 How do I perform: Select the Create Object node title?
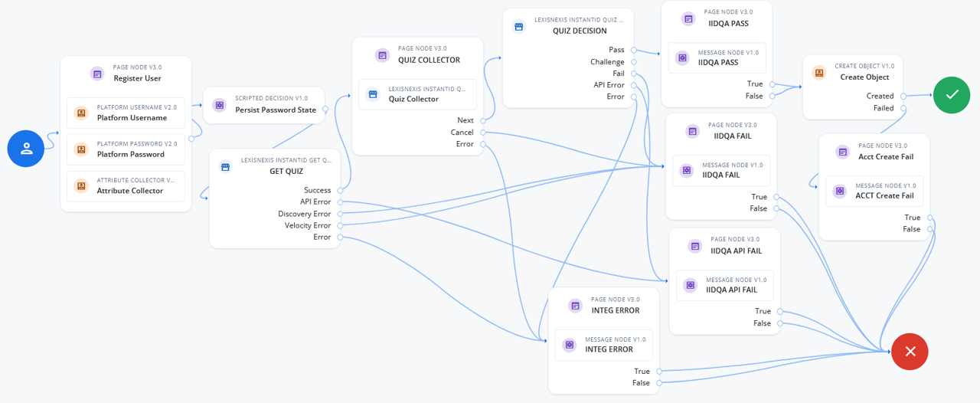pyautogui.click(x=865, y=77)
